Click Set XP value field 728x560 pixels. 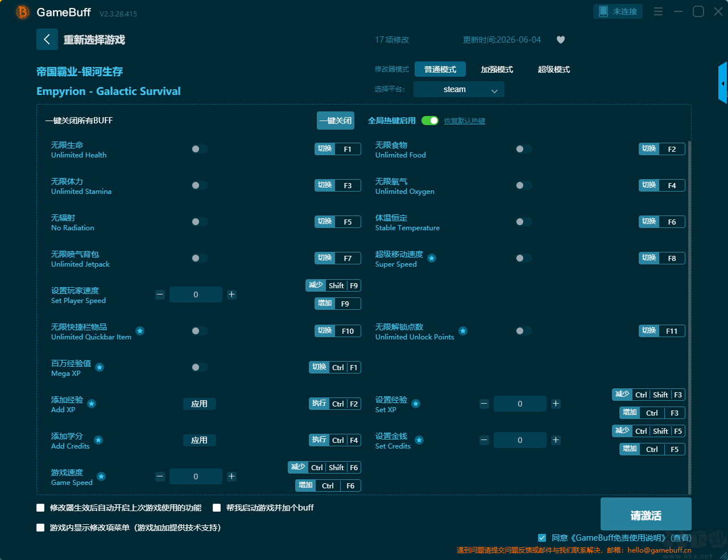click(520, 404)
